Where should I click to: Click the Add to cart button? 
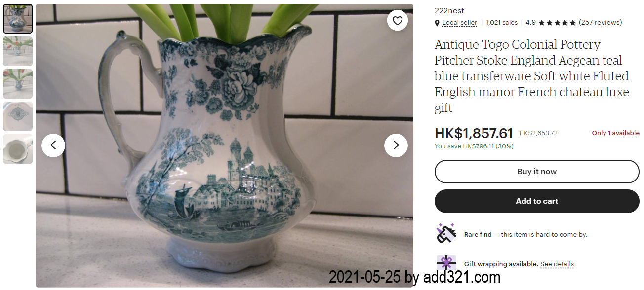coord(537,201)
